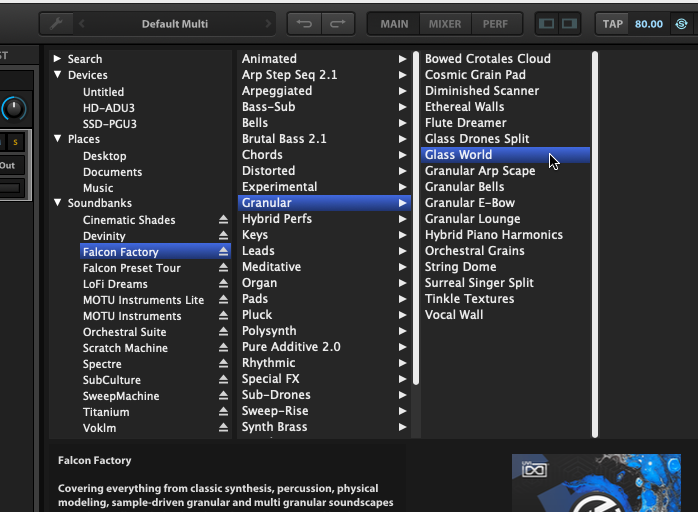The width and height of the screenshot is (698, 512).
Task: Collapse the Devices section
Action: point(57,74)
